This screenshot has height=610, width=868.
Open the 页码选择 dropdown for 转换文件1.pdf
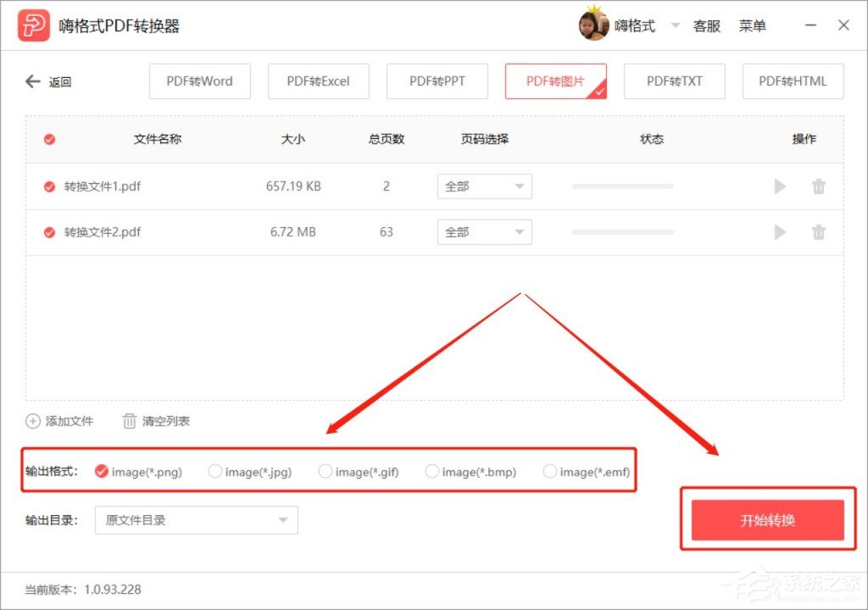click(x=484, y=186)
